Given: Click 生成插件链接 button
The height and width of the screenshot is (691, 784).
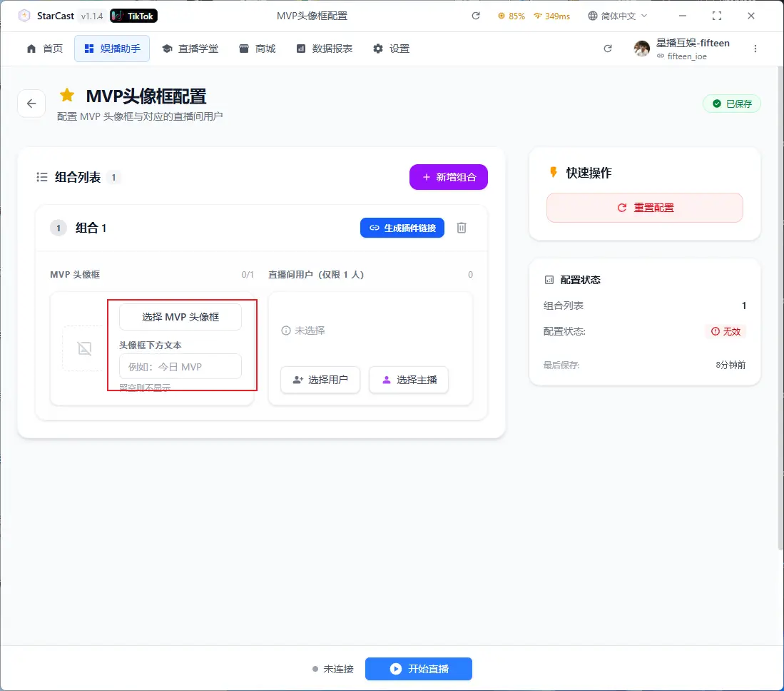Looking at the screenshot, I should (402, 228).
